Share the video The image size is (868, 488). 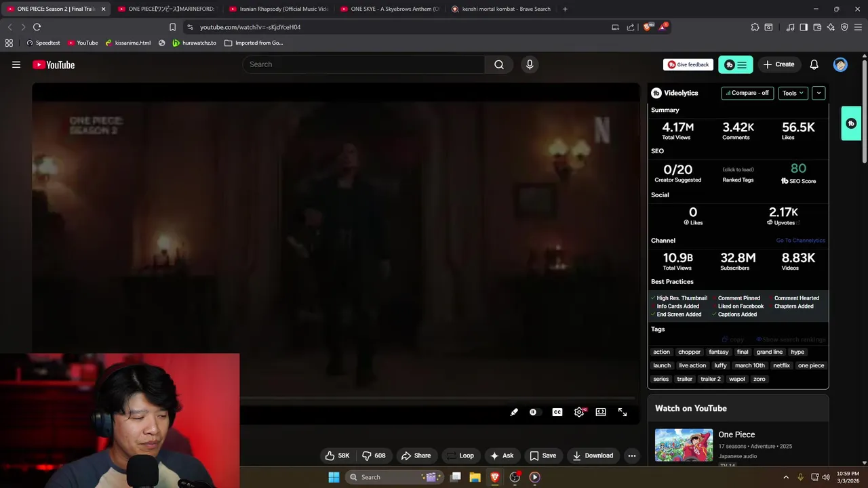point(416,455)
